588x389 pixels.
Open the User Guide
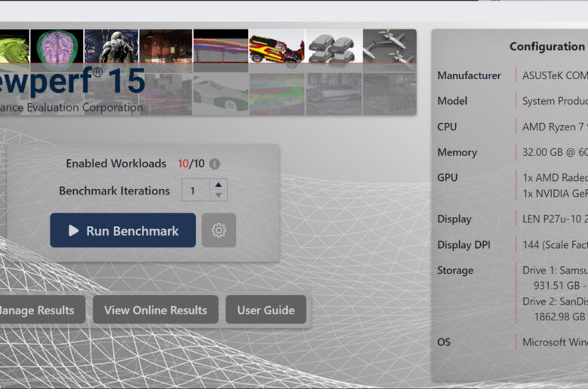coord(266,310)
